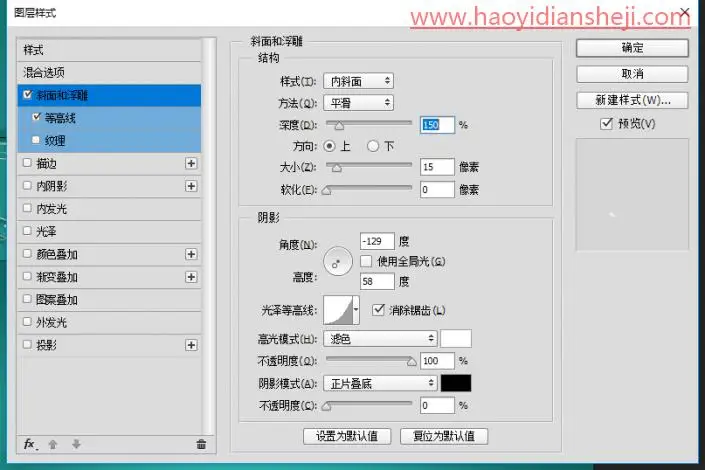Enable the 内阴影 checkbox
This screenshot has width=705, height=470.
click(27, 185)
